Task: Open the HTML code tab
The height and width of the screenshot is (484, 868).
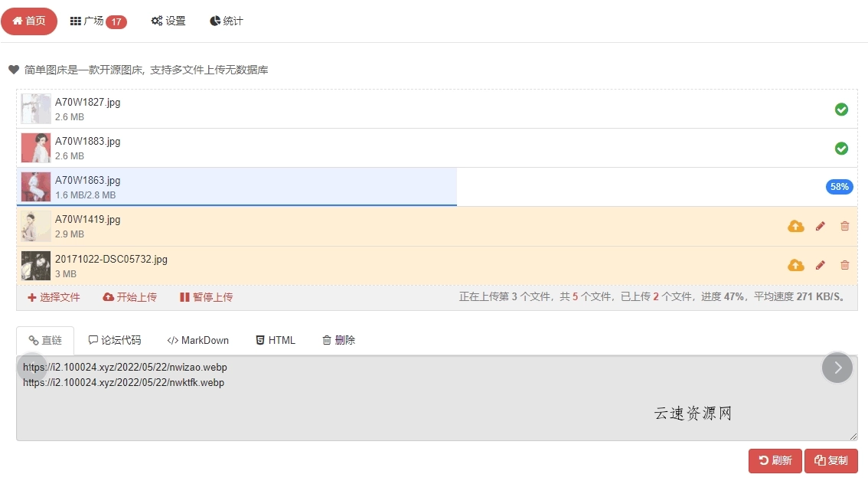Action: (x=275, y=340)
